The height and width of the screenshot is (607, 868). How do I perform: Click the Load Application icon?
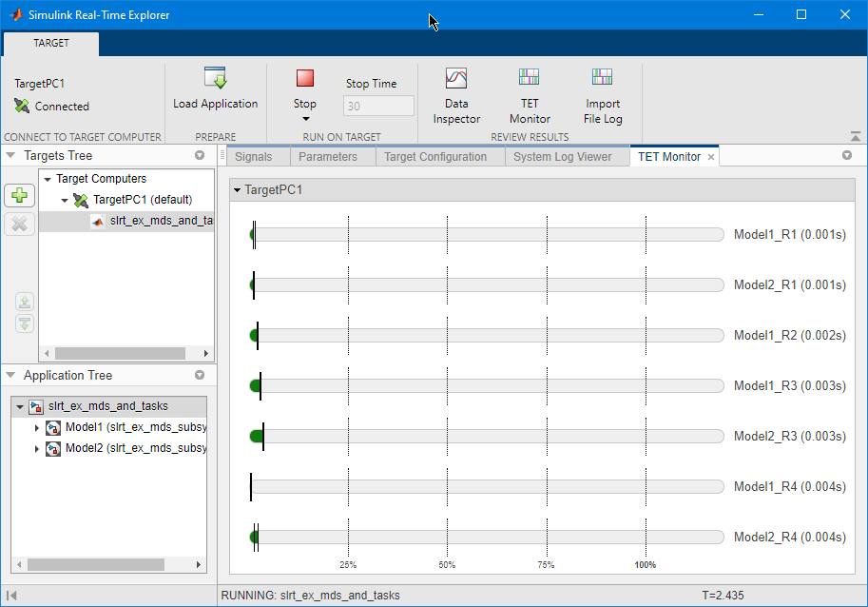pos(216,78)
